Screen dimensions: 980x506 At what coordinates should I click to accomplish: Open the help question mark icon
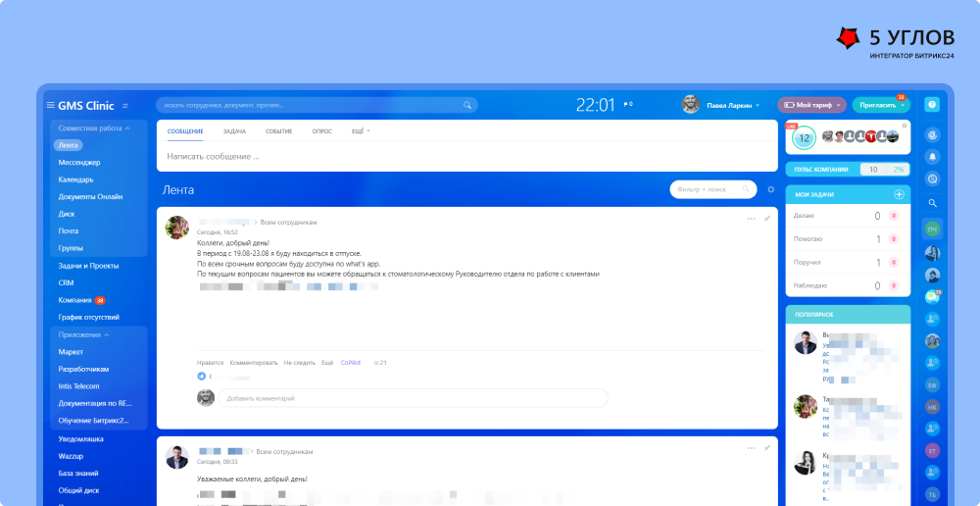(932, 105)
